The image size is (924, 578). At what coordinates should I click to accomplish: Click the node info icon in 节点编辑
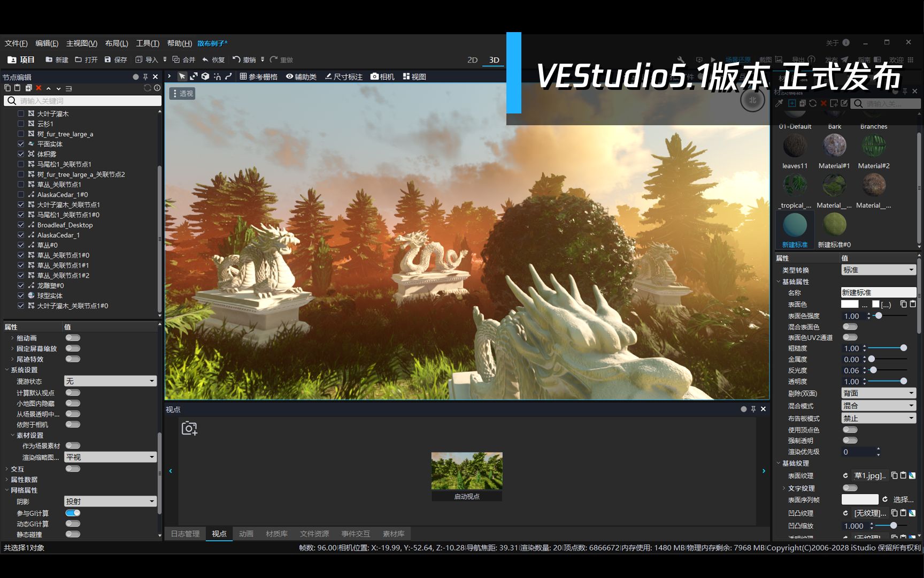tap(157, 88)
